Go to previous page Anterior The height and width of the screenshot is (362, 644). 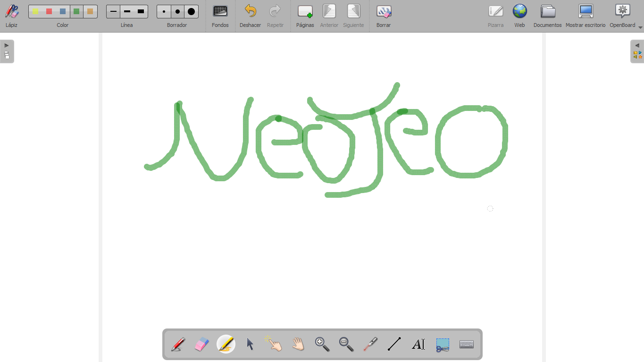pos(329,15)
